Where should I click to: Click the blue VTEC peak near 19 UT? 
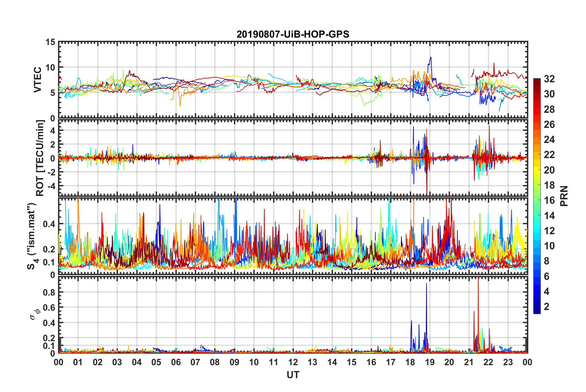[x=430, y=57]
